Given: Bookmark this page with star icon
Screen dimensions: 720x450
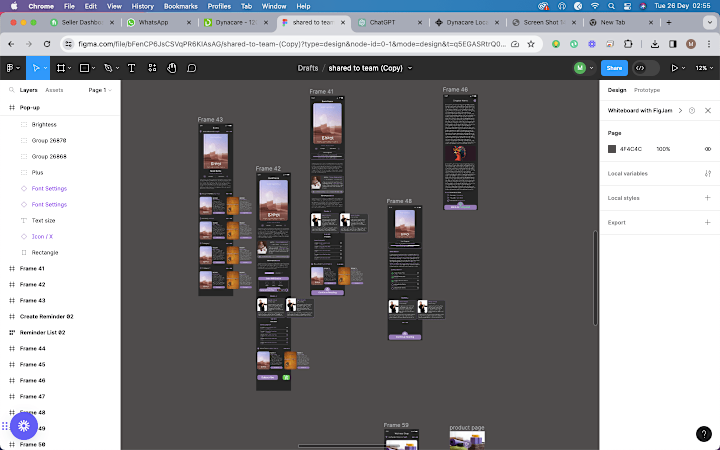Looking at the screenshot, I should pos(531,44).
